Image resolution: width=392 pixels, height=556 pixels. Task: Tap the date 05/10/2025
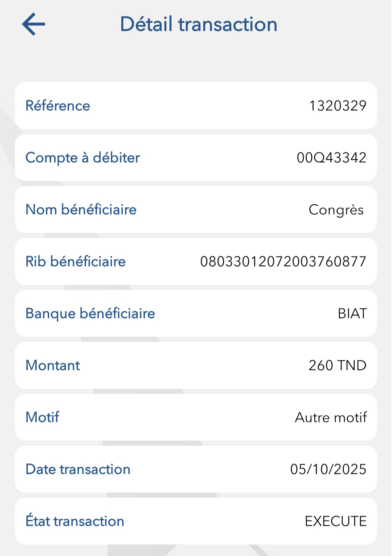click(328, 469)
